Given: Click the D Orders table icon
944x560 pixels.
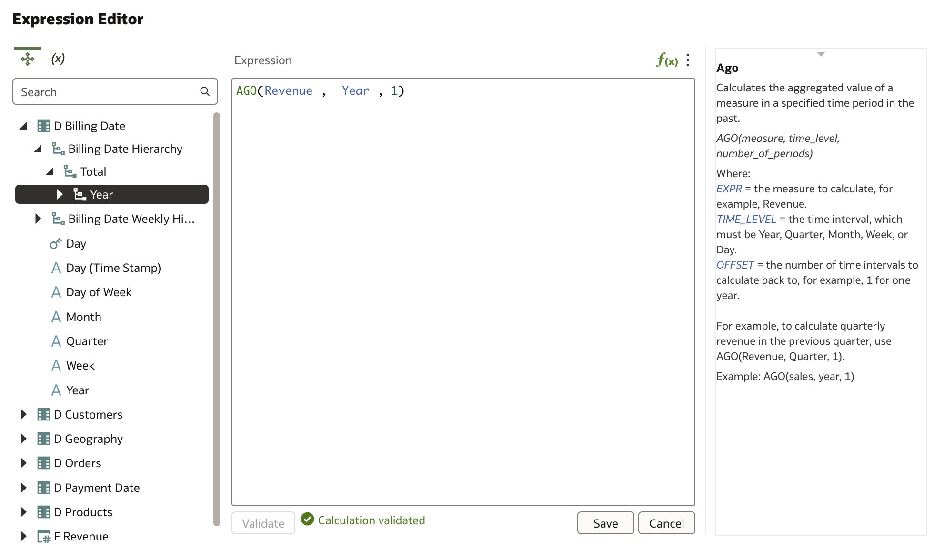Looking at the screenshot, I should tap(43, 463).
